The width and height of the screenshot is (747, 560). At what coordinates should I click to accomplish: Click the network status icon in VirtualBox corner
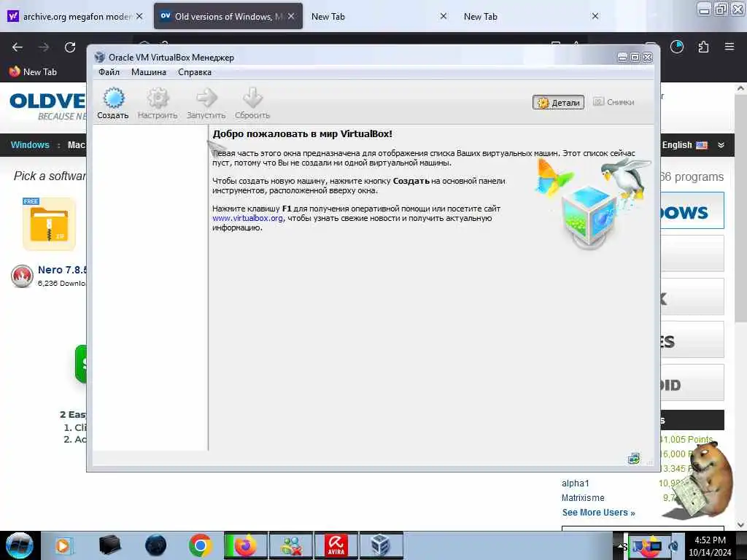click(634, 459)
